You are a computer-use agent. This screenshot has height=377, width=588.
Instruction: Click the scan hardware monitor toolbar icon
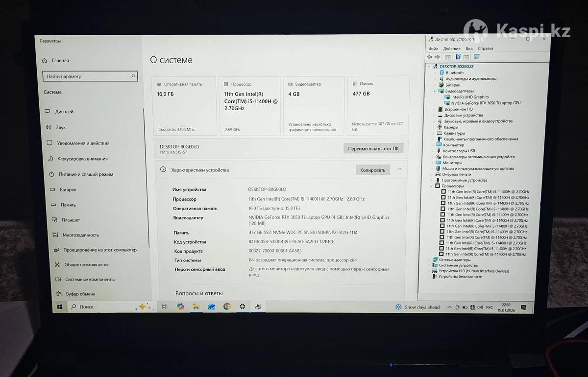click(477, 57)
